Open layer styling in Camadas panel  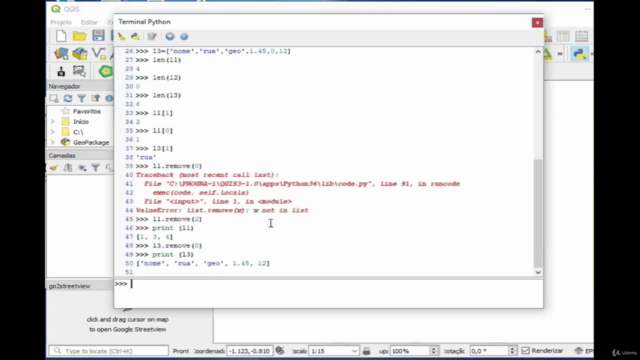point(54,168)
